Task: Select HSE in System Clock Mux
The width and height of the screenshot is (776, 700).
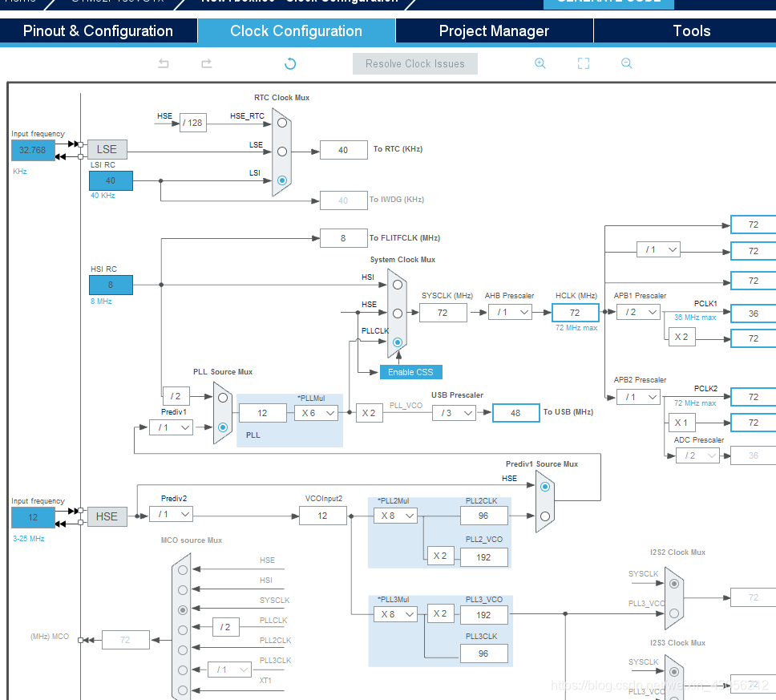Action: pyautogui.click(x=398, y=314)
